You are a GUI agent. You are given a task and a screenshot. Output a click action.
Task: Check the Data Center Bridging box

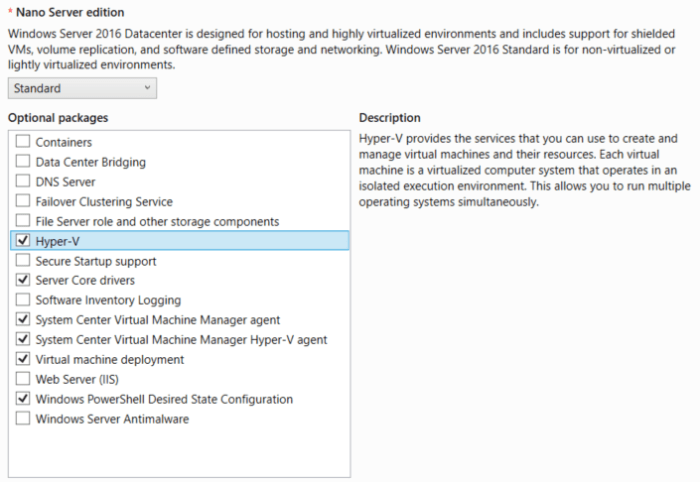tap(23, 161)
